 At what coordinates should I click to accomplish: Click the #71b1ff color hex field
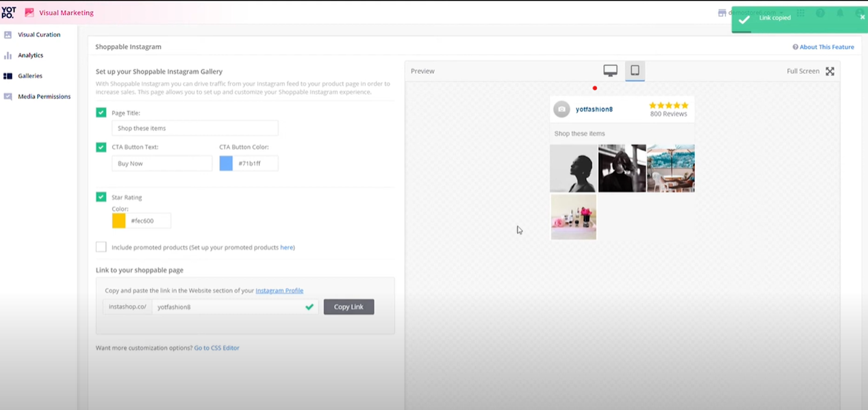point(256,163)
